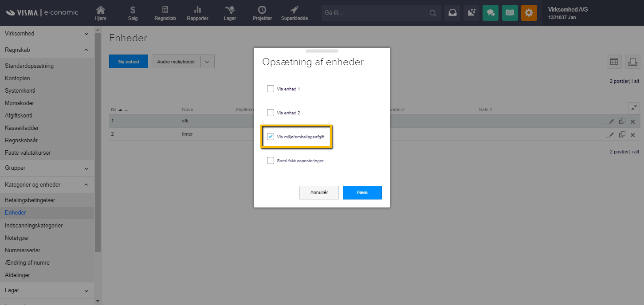Click the inbox tray icon
This screenshot has height=305, width=644.
pos(452,13)
